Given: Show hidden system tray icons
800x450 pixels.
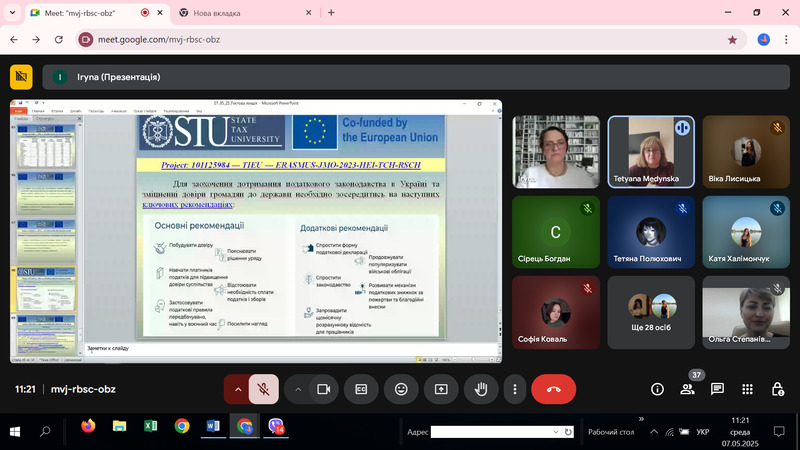Looking at the screenshot, I should coord(654,432).
